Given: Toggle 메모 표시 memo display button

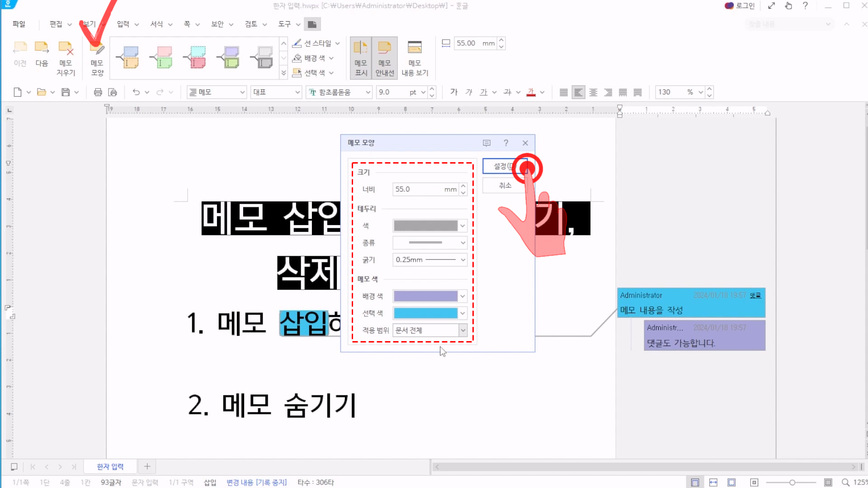Looking at the screenshot, I should point(361,58).
